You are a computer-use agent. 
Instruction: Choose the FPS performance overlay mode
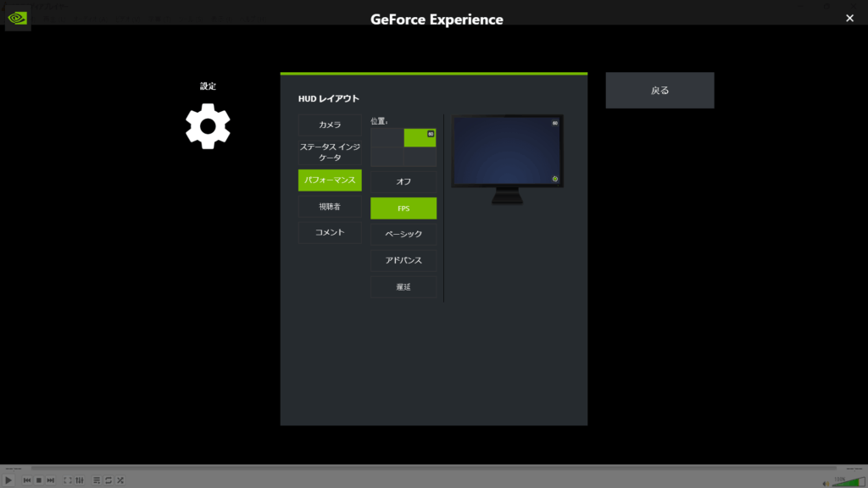point(403,208)
